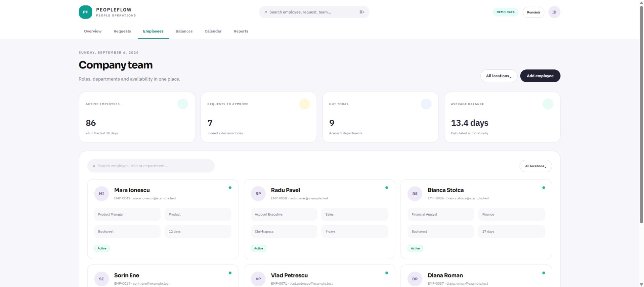This screenshot has width=644, height=287.
Task: Click the 17 days balance field
Action: click(x=511, y=231)
